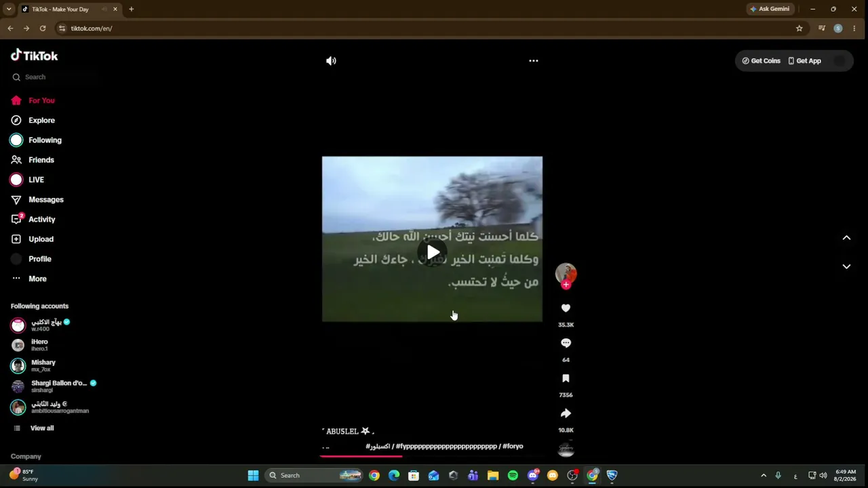Click the TikTok logo

[35, 56]
